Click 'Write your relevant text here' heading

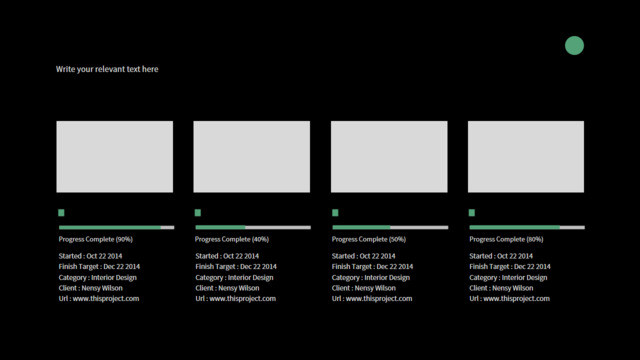point(107,69)
